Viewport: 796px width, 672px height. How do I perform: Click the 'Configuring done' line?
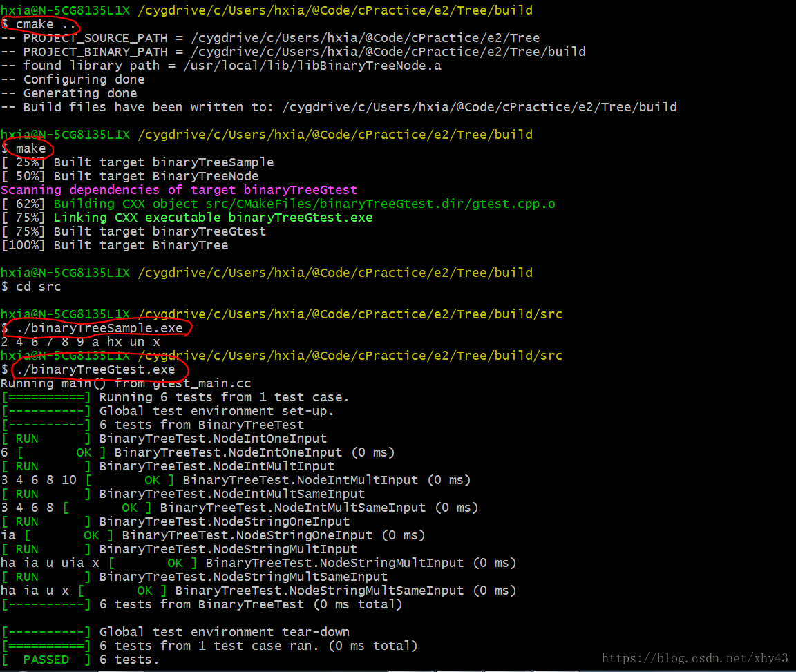click(x=73, y=79)
